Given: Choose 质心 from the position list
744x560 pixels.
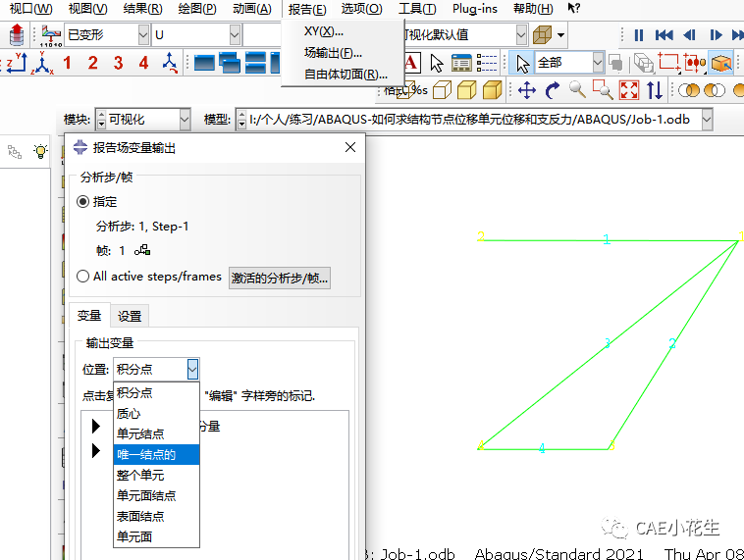Looking at the screenshot, I should 156,414.
